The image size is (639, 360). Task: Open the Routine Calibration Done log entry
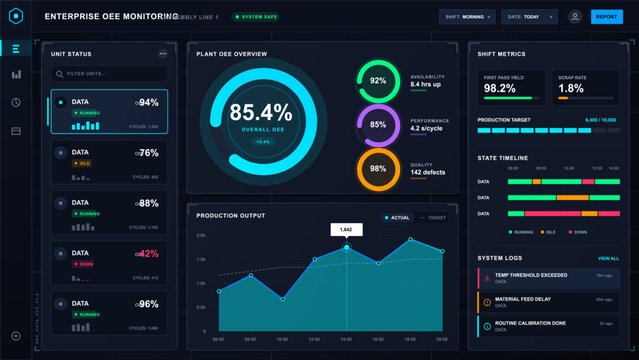[x=549, y=327]
